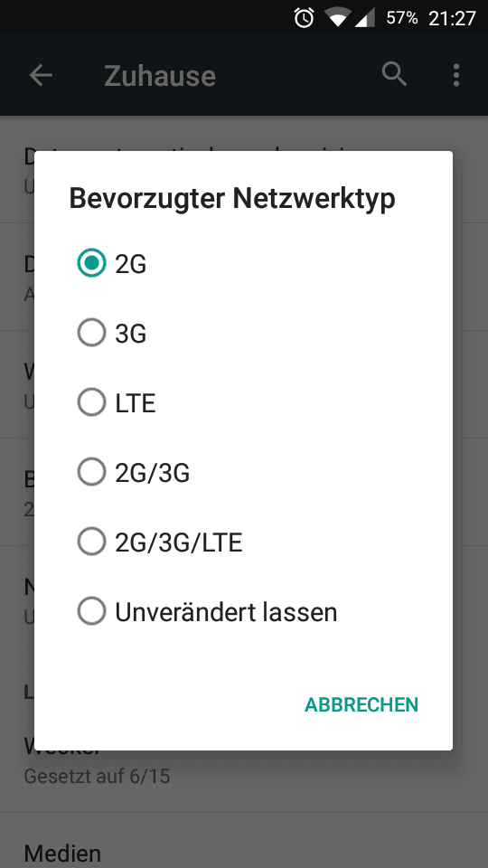The height and width of the screenshot is (868, 488).
Task: Tap the Wi-Fi signal status icon
Action: click(x=337, y=18)
